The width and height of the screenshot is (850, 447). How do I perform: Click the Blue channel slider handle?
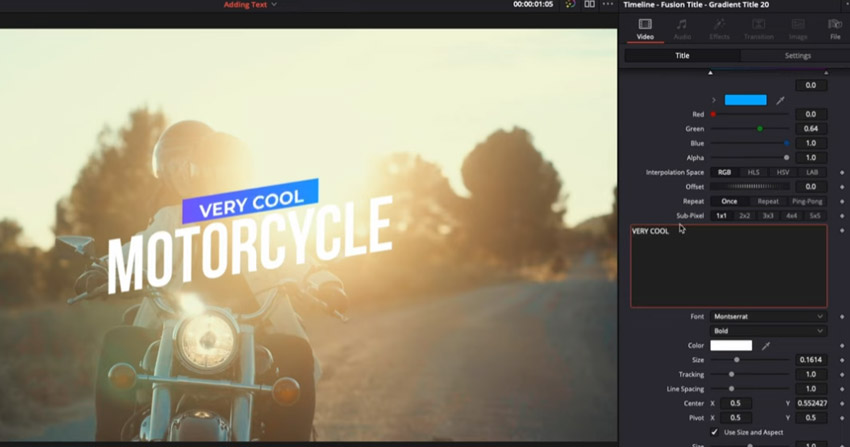(786, 143)
